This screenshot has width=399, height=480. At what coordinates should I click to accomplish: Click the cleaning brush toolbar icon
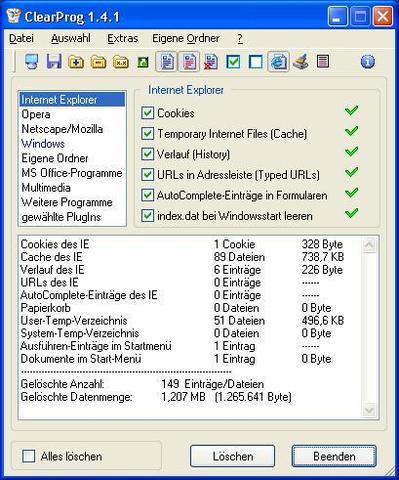pos(301,62)
